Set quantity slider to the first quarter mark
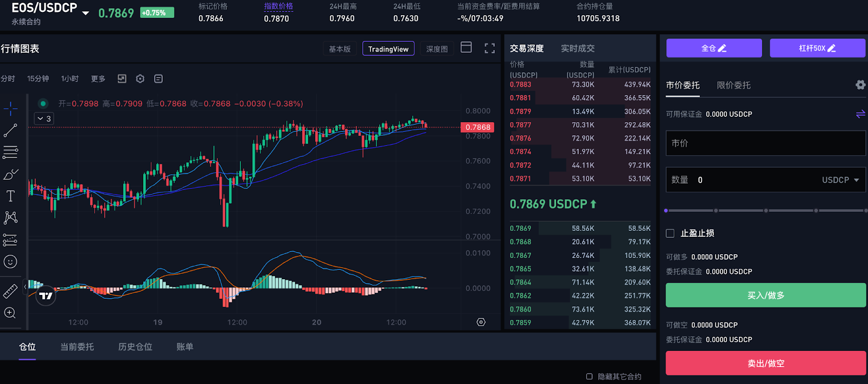 716,210
